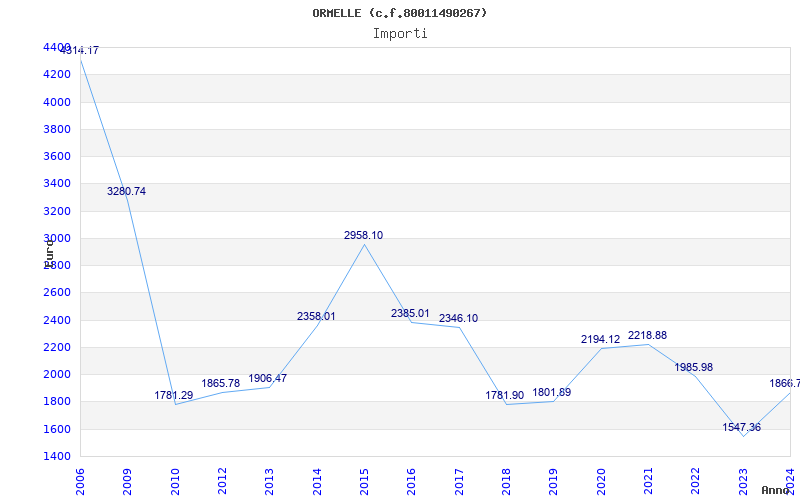Click x-axis year 2012

coord(222,481)
